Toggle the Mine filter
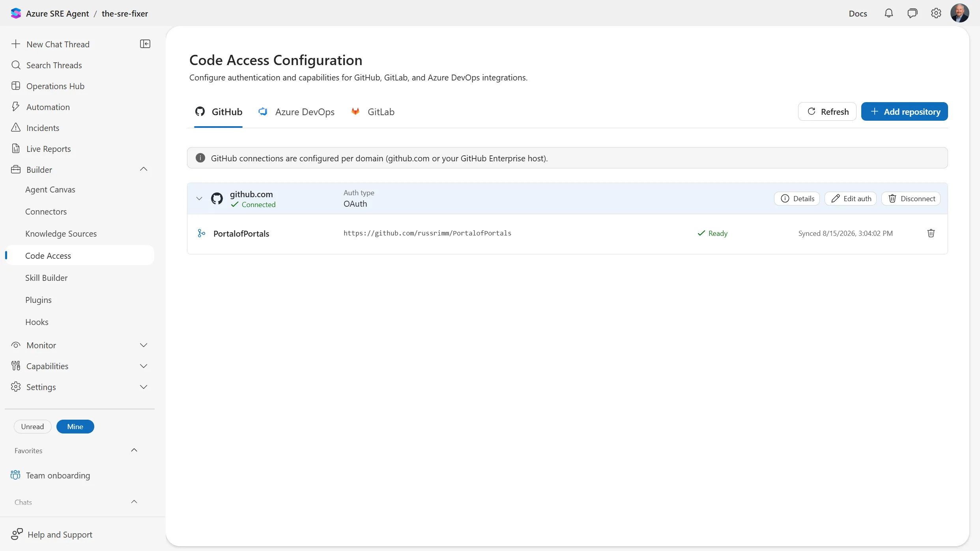The image size is (980, 551). [x=75, y=426]
